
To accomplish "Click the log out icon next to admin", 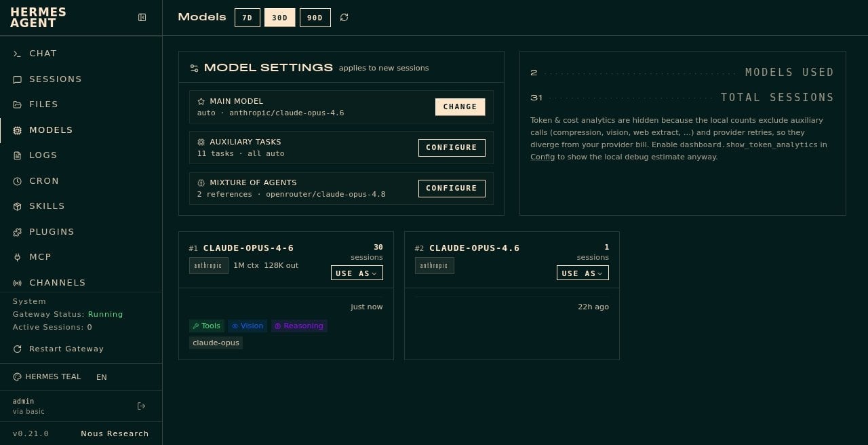I will [x=141, y=406].
